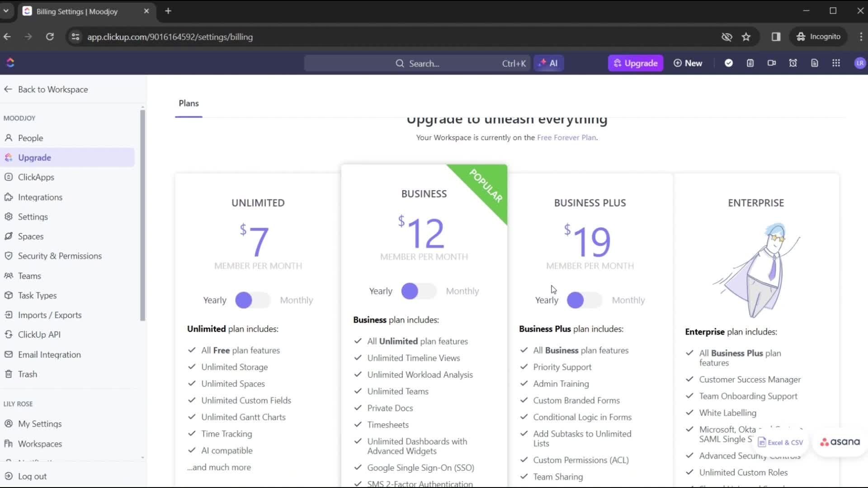Click the Incognito profile button
Viewport: 868px width, 488px height.
pyautogui.click(x=819, y=37)
